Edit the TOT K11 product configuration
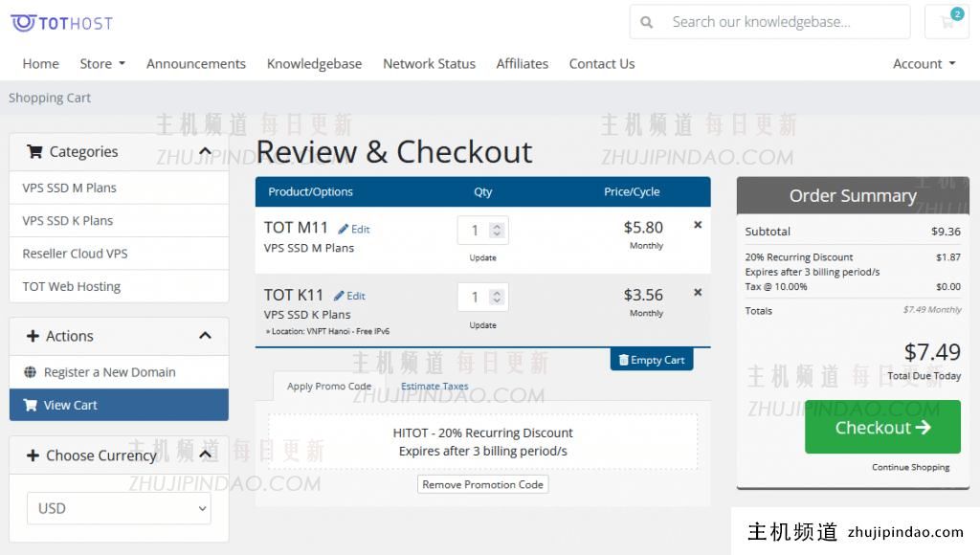 [350, 297]
